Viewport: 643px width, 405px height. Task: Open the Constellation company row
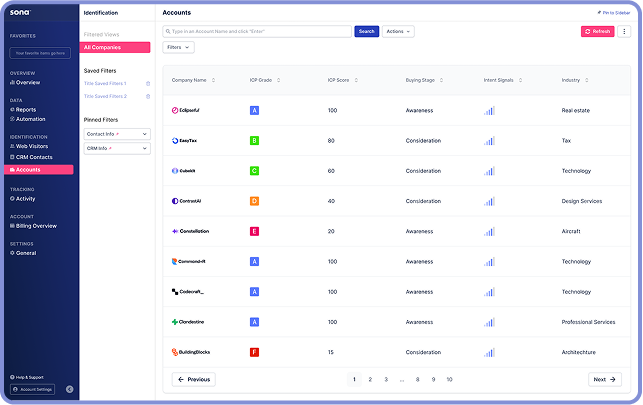tap(397, 231)
